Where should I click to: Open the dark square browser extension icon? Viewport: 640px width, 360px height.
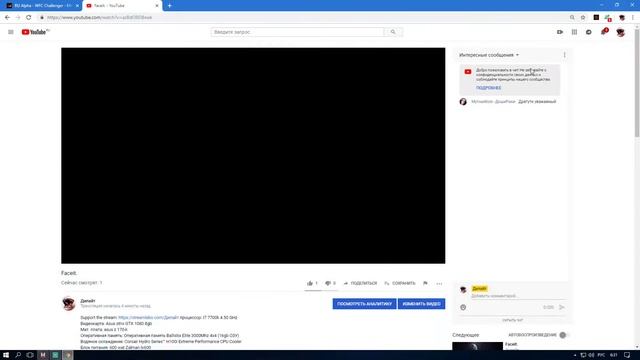[x=596, y=18]
